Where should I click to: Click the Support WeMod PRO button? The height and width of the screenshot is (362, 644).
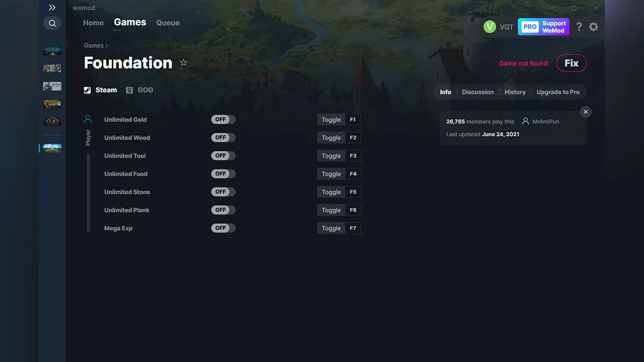click(544, 27)
